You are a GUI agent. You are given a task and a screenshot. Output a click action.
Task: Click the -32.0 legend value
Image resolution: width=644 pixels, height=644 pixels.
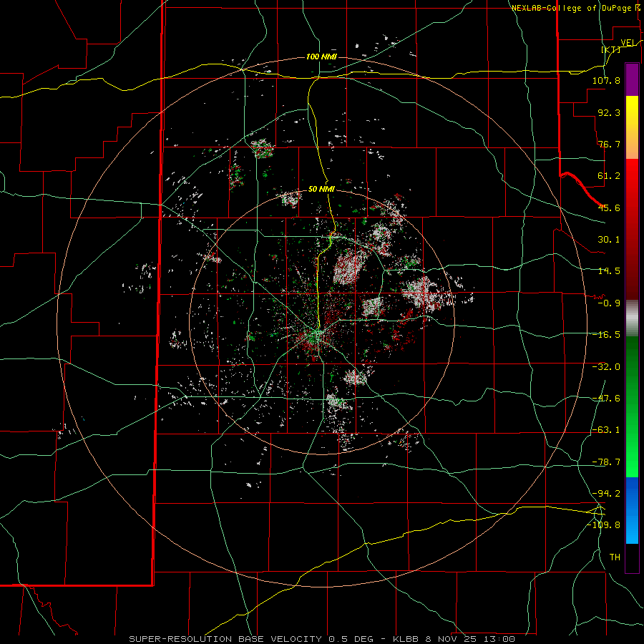click(x=606, y=367)
